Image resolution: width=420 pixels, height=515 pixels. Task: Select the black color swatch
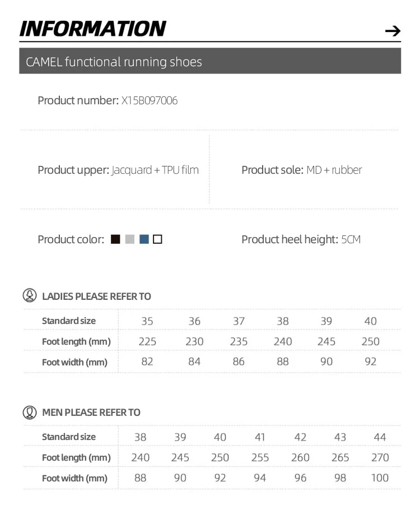115,239
